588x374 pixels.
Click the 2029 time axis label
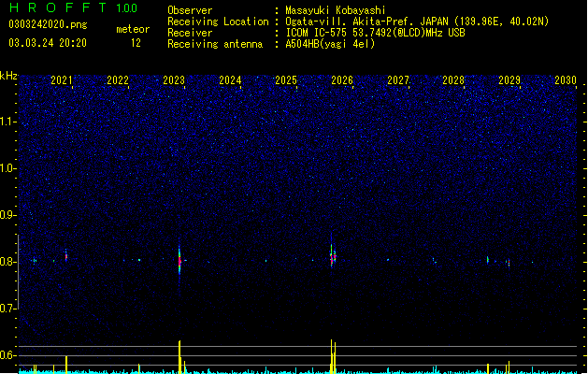click(509, 80)
